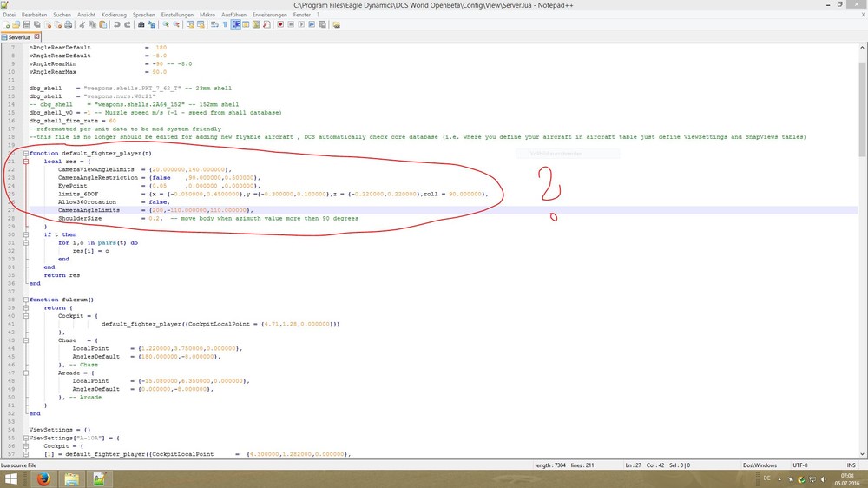
Task: Collapse the red 'local res' fold marker
Action: tap(26, 162)
